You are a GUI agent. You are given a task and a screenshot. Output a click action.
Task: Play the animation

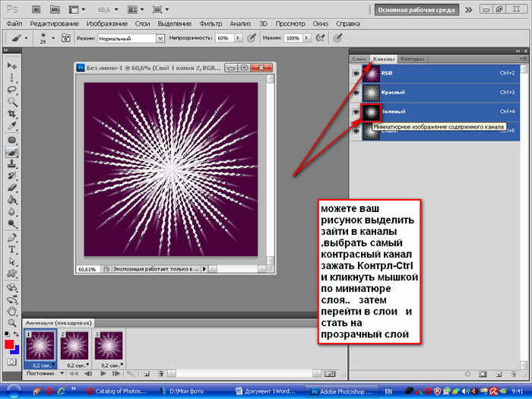(x=103, y=374)
